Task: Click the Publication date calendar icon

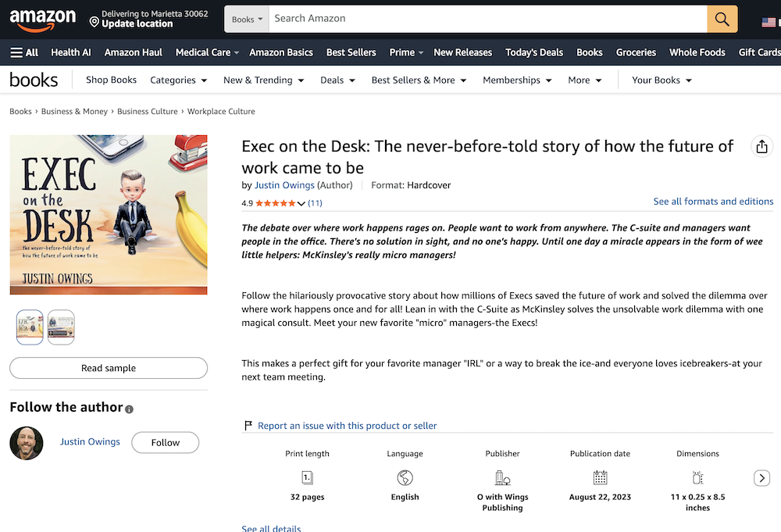Action: coord(600,477)
